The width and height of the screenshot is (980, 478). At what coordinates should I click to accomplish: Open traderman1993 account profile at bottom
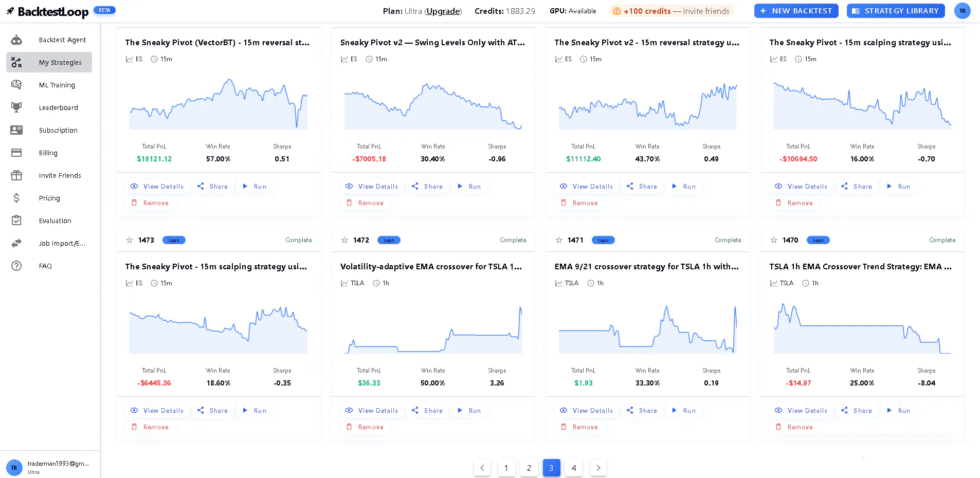coord(50,467)
